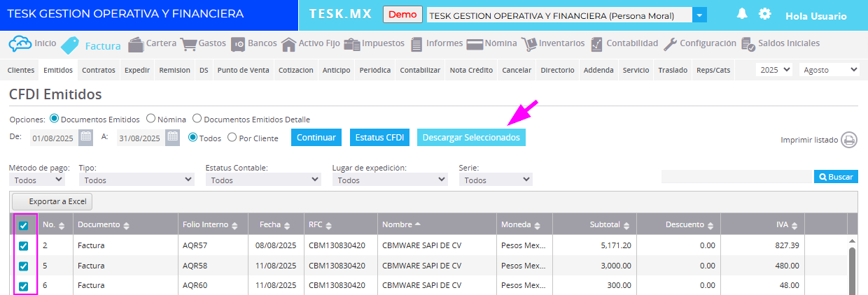Sort by the Fecha column arrows

point(287,225)
